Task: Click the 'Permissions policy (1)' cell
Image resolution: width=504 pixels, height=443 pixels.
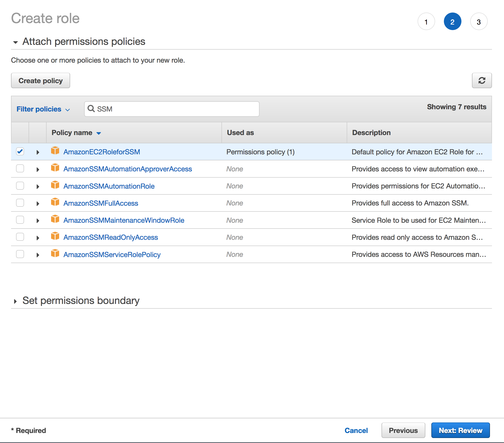Action: [261, 152]
